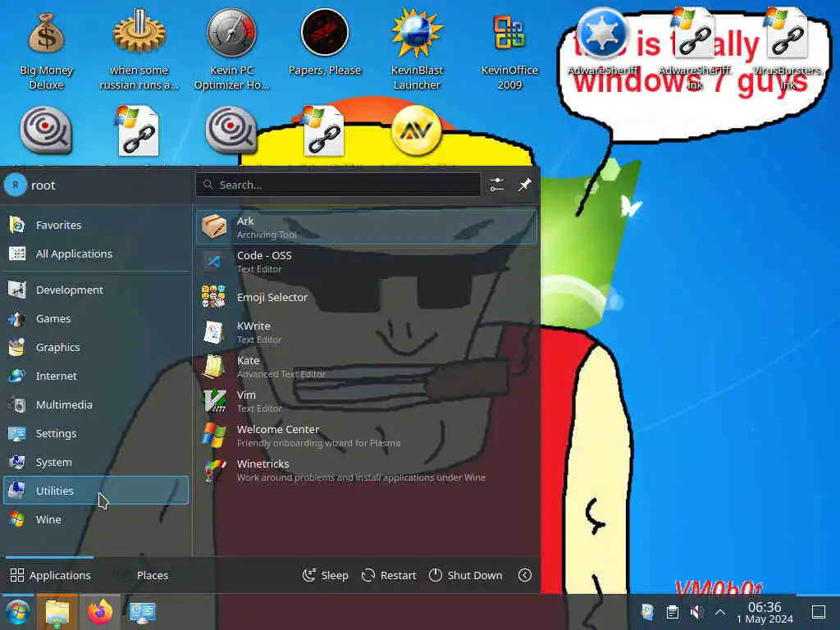Open menu configuration sliders button
This screenshot has height=630, width=840.
(496, 185)
